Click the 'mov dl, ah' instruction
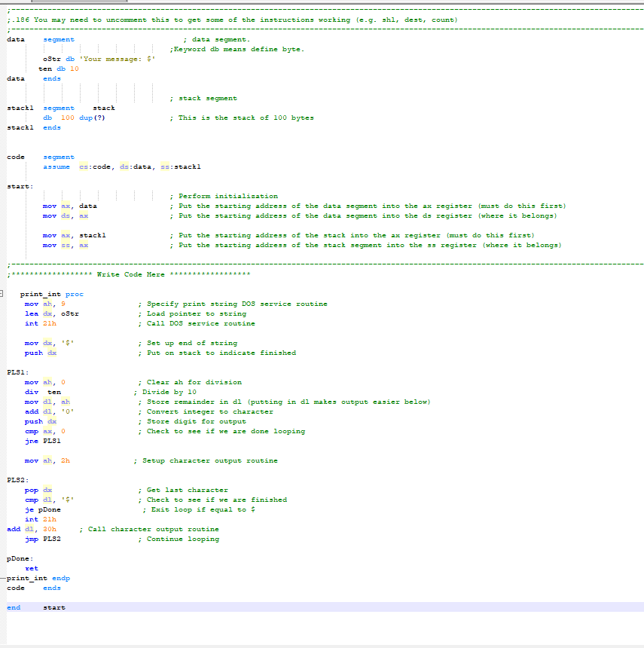Image resolution: width=644 pixels, height=648 pixels. point(47,402)
